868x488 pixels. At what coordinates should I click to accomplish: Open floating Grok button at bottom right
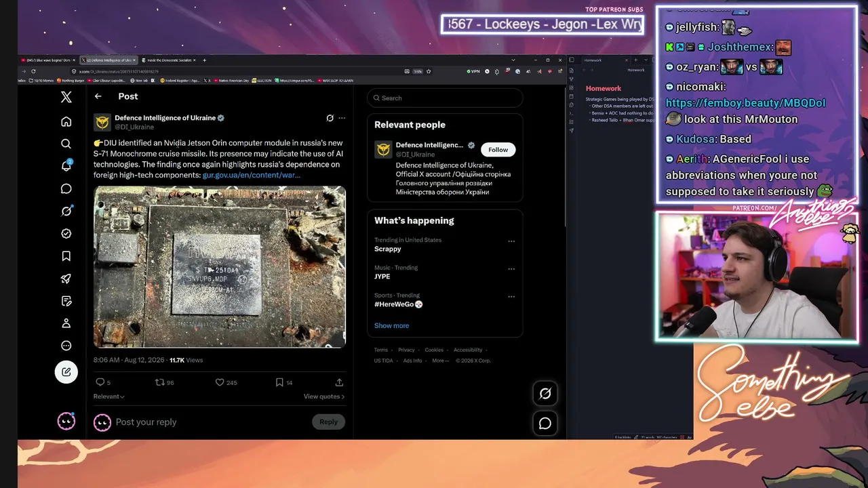545,393
